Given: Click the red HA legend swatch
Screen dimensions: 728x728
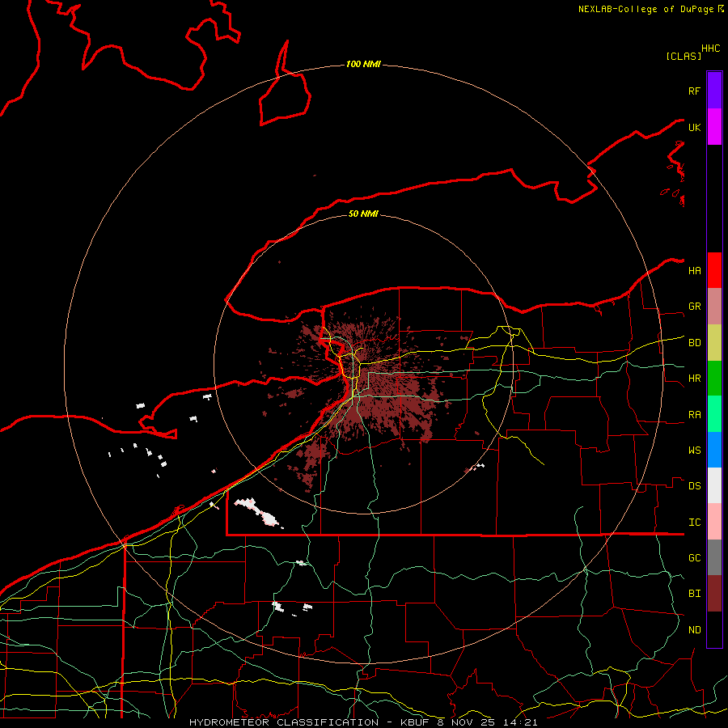Looking at the screenshot, I should [714, 270].
